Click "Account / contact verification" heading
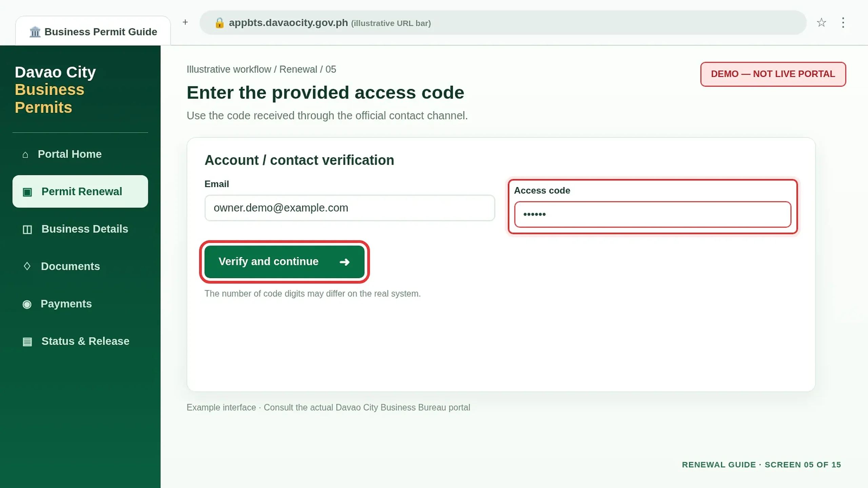 click(299, 160)
